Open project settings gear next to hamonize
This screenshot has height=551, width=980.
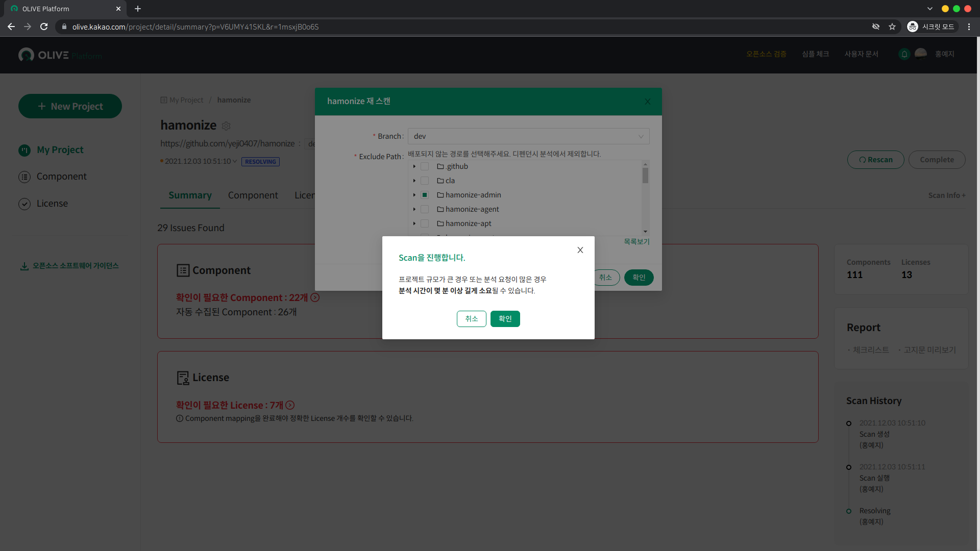pos(226,126)
